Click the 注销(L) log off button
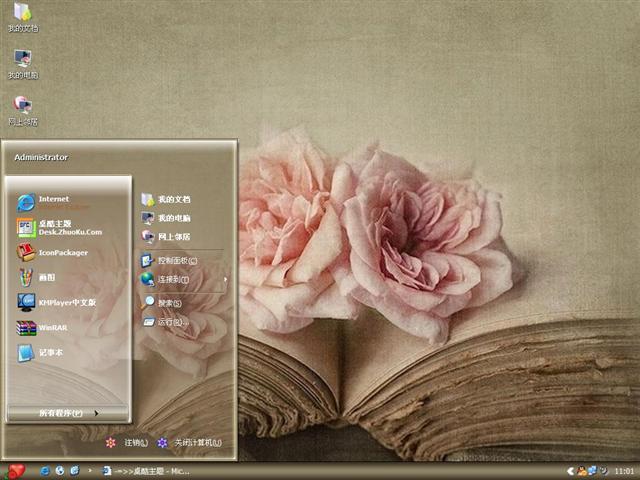The image size is (640, 480). point(126,442)
